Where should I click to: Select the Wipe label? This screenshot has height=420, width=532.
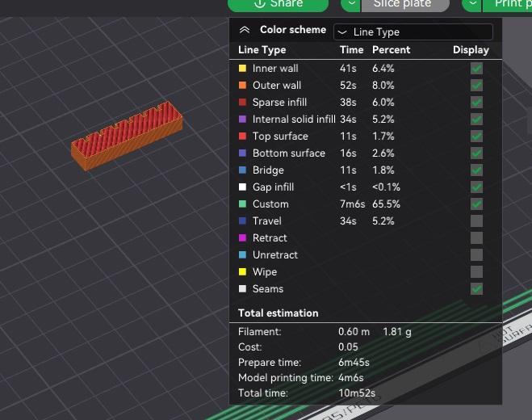tap(265, 272)
